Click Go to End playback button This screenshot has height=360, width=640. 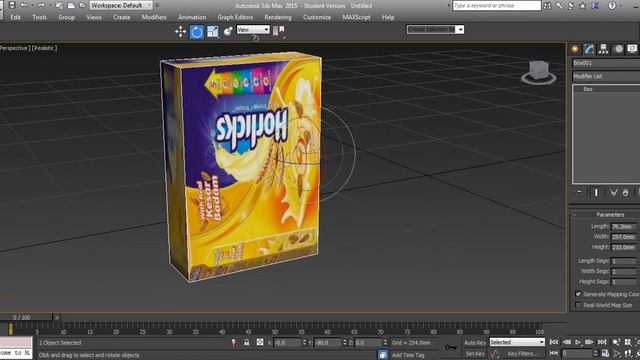[602, 342]
